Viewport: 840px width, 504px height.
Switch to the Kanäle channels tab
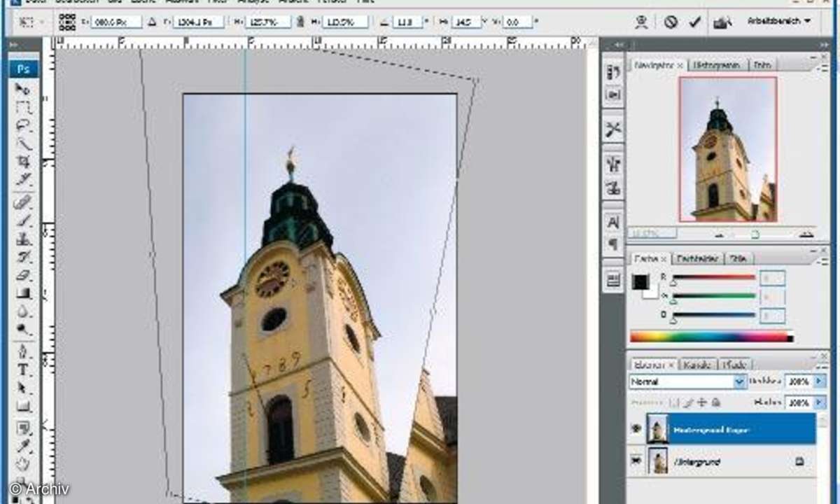[696, 364]
